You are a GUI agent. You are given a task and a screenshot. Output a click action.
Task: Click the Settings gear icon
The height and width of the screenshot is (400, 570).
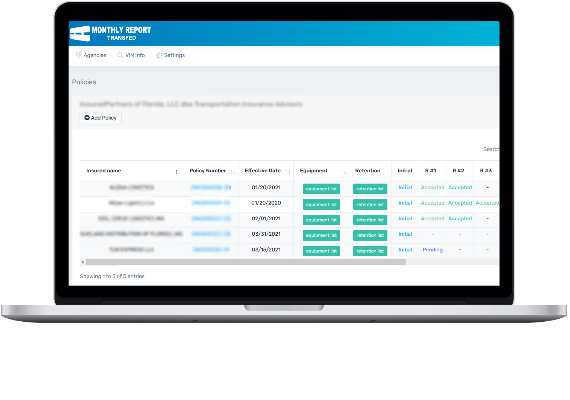coord(159,55)
